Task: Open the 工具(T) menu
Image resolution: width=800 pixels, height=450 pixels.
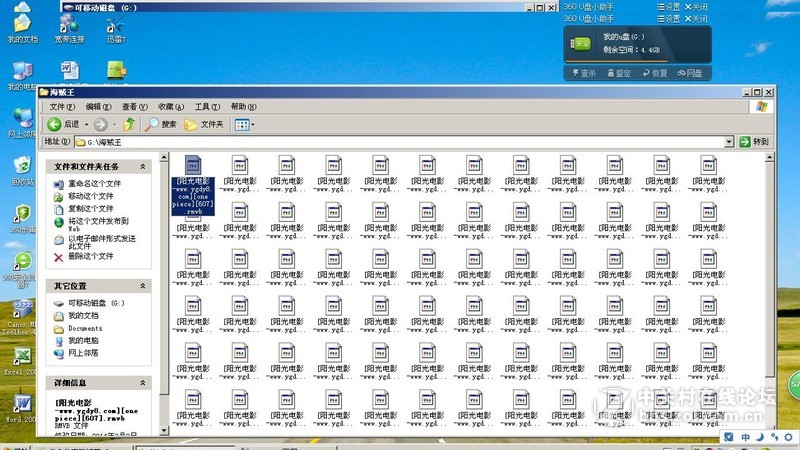Action: 207,107
